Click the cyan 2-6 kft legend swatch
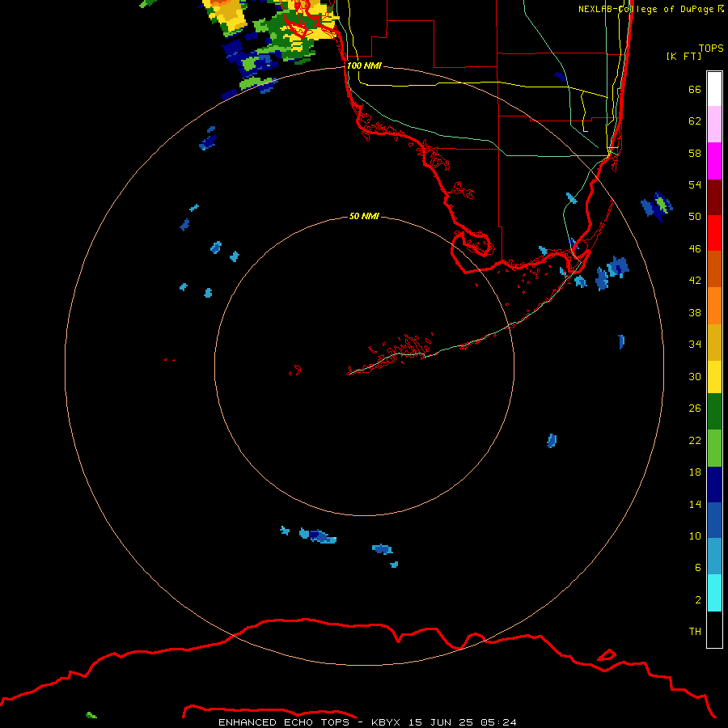The image size is (728, 728). point(714,593)
